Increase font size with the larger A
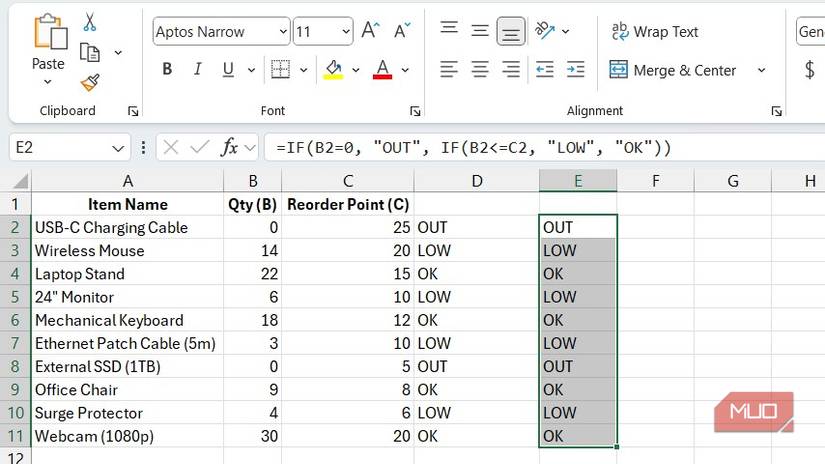This screenshot has height=464, width=825. tap(370, 31)
